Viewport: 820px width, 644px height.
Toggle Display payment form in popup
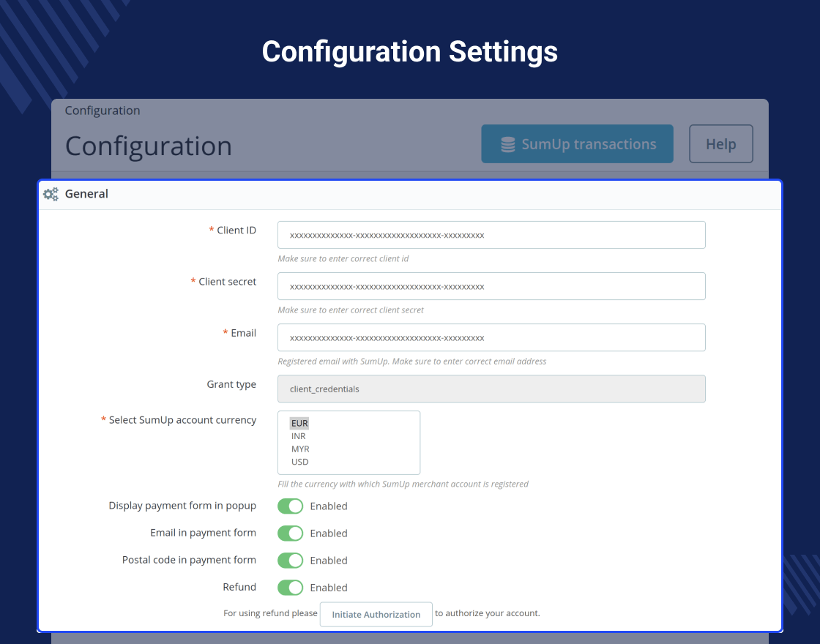coord(290,506)
